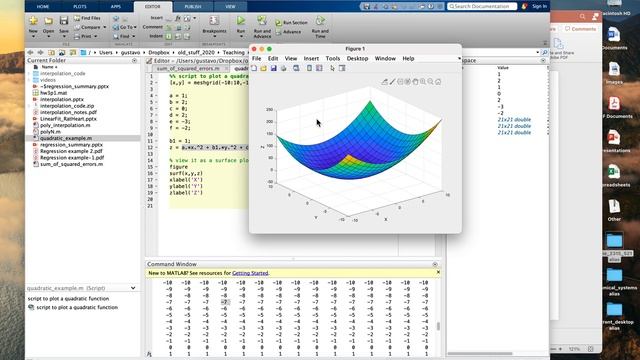The image size is (640, 360).
Task: Select Regression example 2.pdf file
Action: click(x=71, y=151)
